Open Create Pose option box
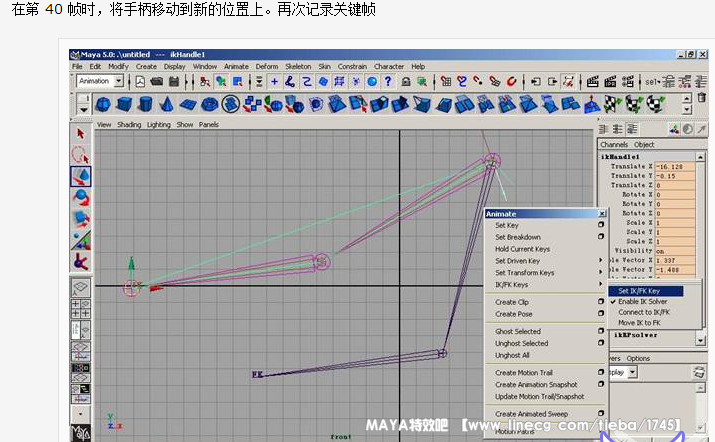The width and height of the screenshot is (715, 442). [x=601, y=313]
